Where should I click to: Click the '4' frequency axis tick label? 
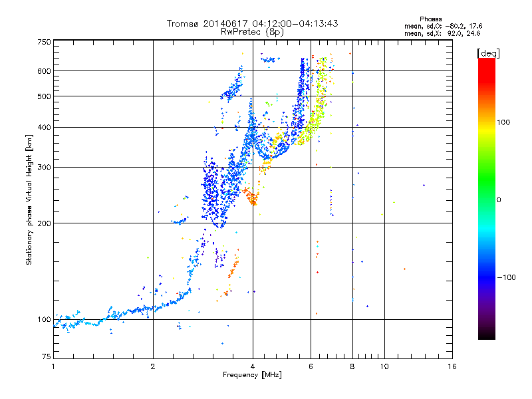coord(253,366)
